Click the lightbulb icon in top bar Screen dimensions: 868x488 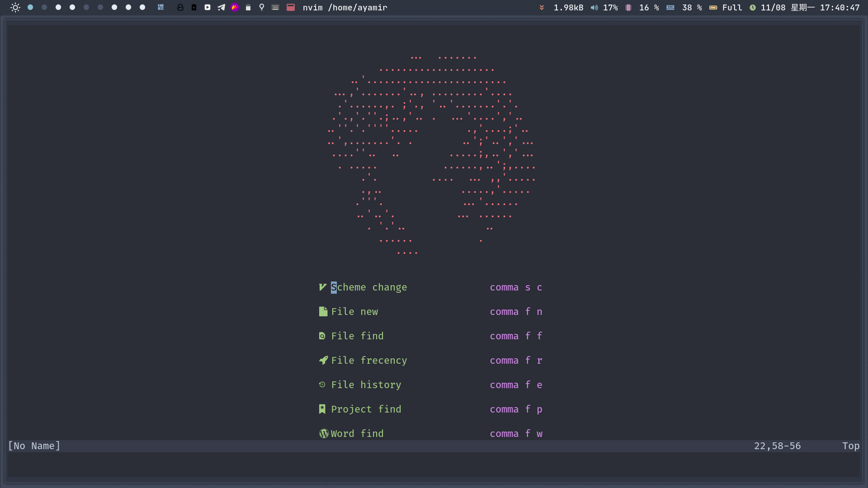[262, 8]
